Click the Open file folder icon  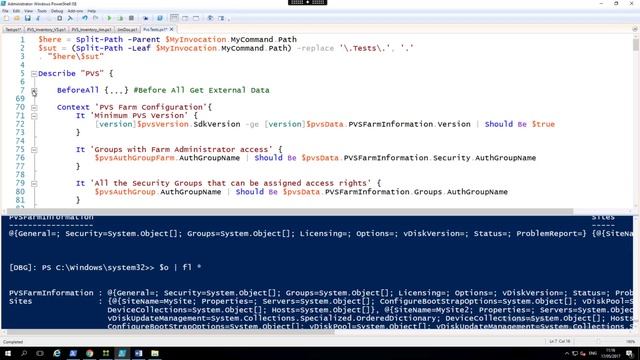pos(17,18)
